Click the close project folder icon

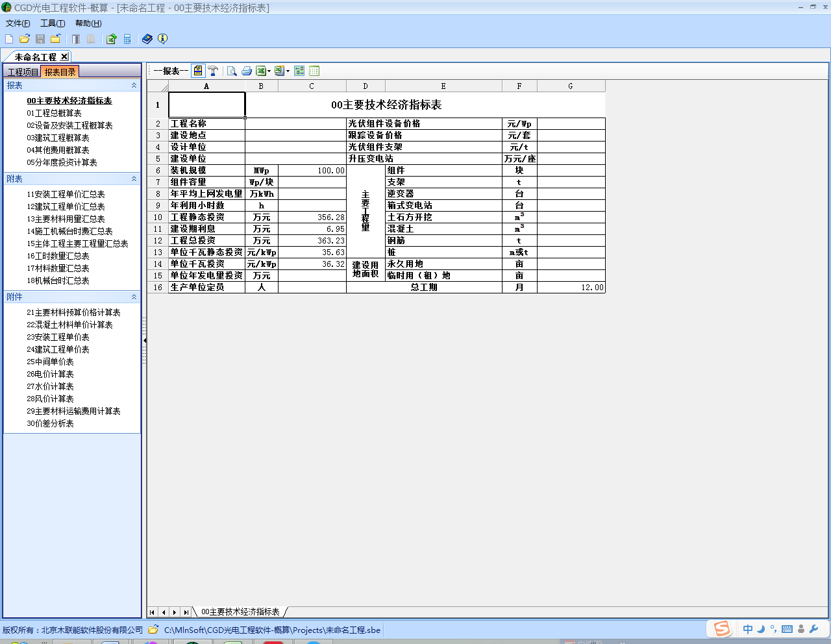pos(56,39)
